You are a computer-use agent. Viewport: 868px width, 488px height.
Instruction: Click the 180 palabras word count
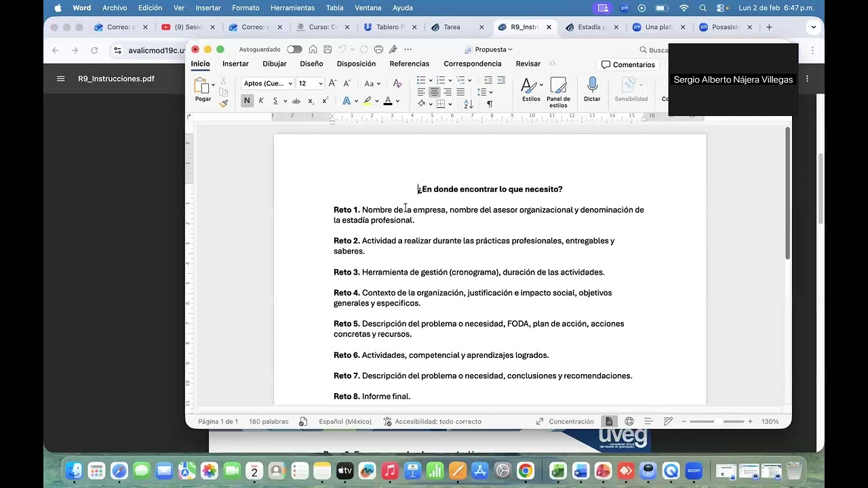269,422
